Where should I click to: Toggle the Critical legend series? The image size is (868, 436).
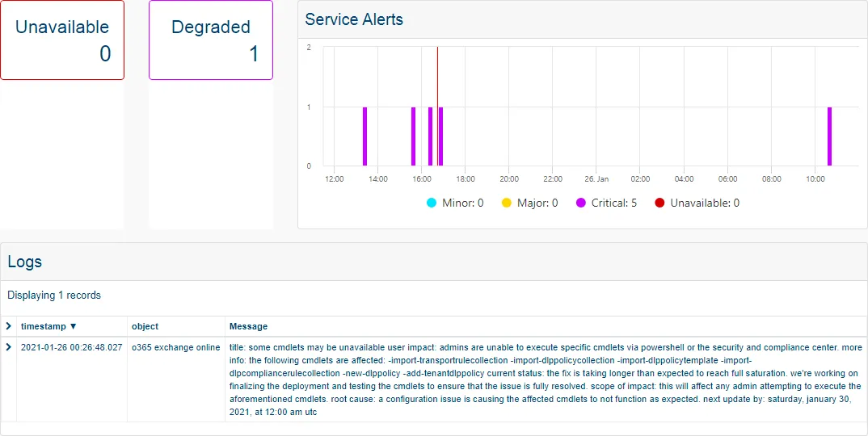coord(606,203)
